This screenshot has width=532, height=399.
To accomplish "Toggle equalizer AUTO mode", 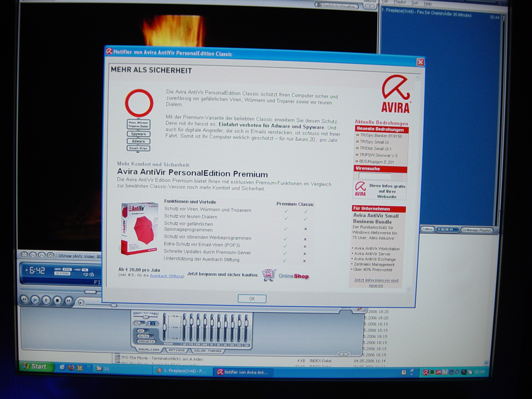I will (143, 336).
